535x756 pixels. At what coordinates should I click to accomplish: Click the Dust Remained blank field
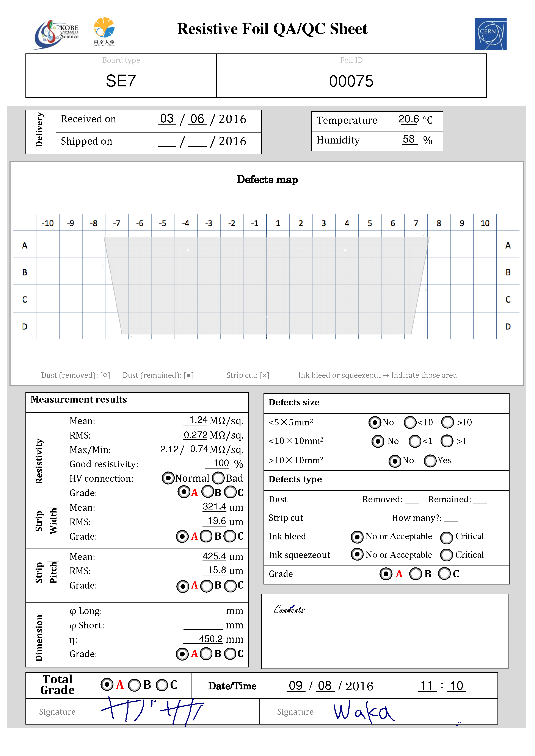point(480,500)
